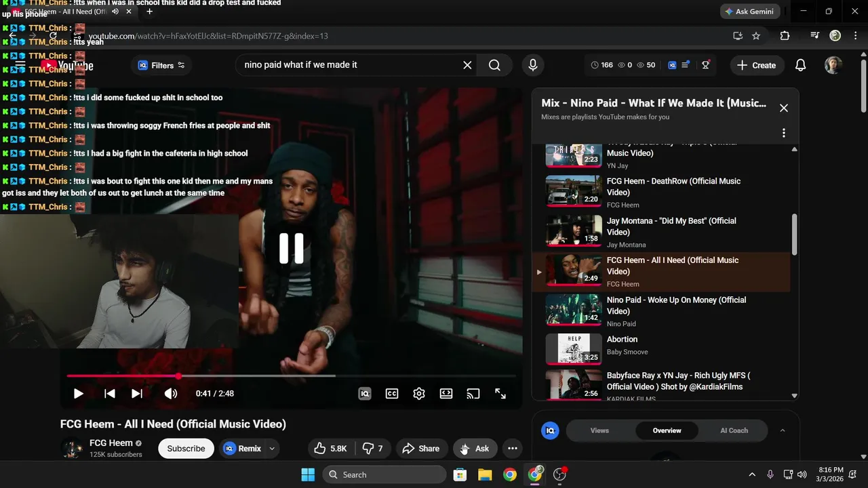Click the playlist panel scrollbar thumb
This screenshot has height=488, width=868.
tap(794, 235)
